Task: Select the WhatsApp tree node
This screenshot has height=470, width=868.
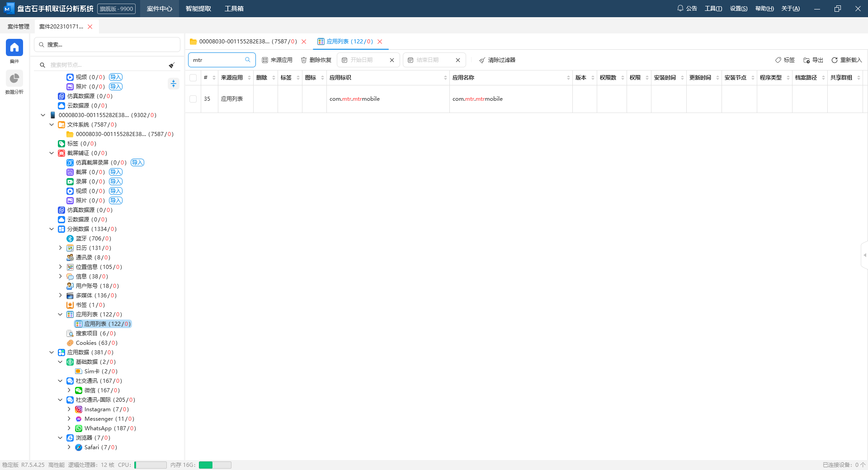Action: point(98,428)
